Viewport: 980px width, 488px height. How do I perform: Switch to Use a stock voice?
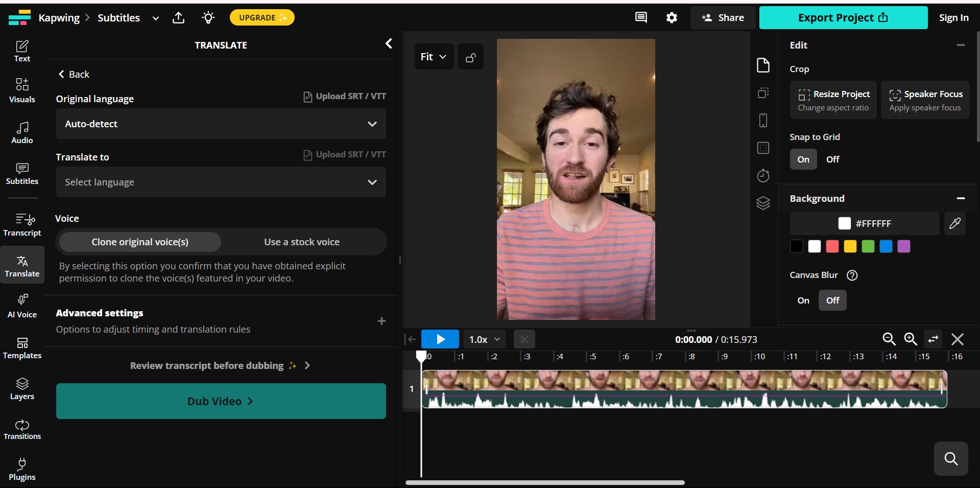[302, 242]
